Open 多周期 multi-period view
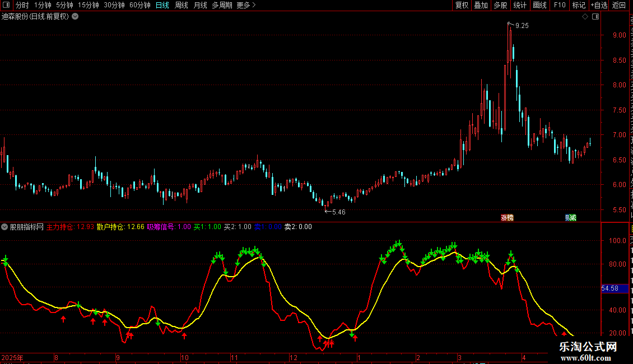Image resolution: width=633 pixels, height=364 pixels. click(222, 5)
